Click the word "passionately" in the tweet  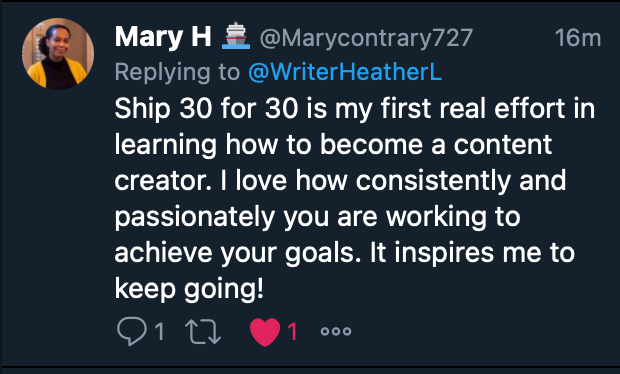[x=195, y=217]
